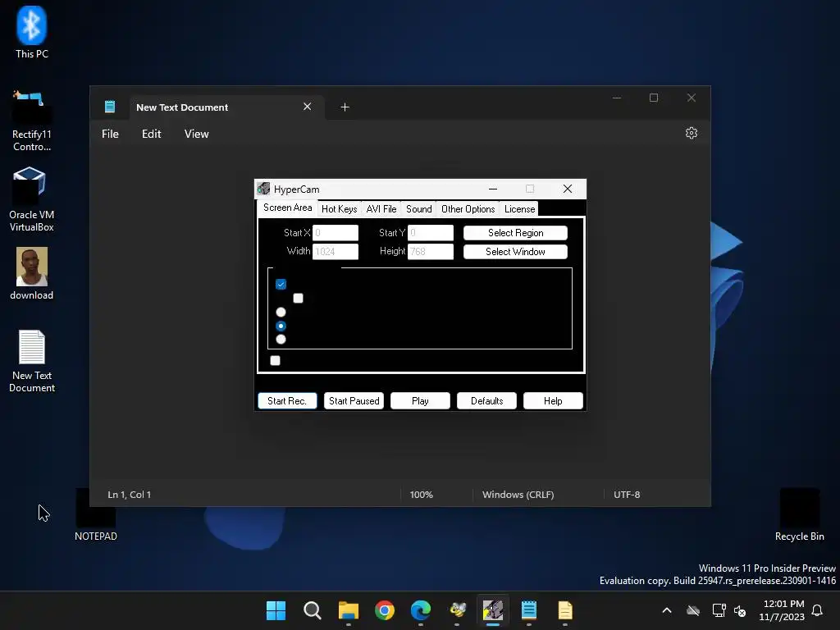Launch Google Chrome from taskbar
The height and width of the screenshot is (630, 840).
(x=385, y=610)
